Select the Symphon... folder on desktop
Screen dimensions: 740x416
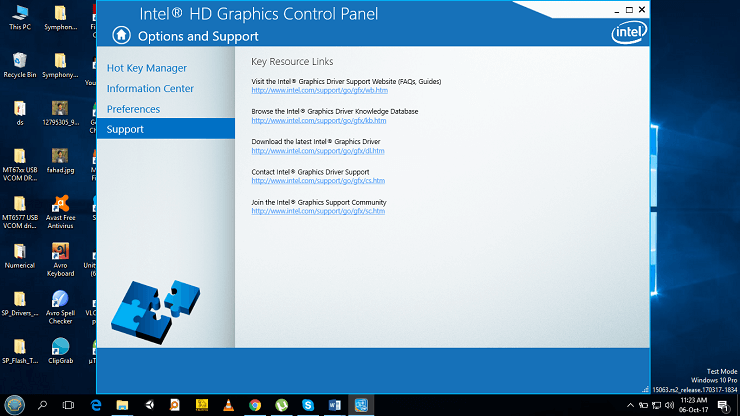point(60,17)
